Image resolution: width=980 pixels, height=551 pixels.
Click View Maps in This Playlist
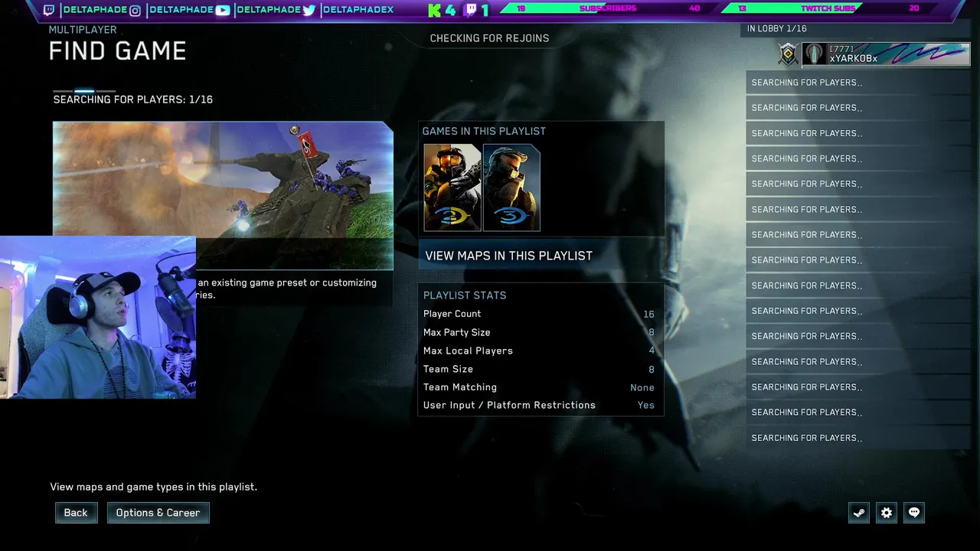541,256
